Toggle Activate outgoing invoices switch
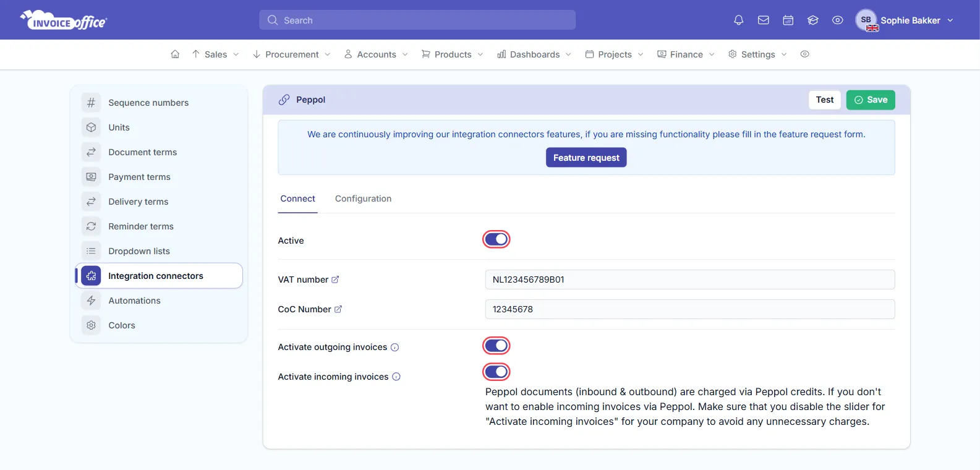The image size is (980, 470). coord(496,346)
